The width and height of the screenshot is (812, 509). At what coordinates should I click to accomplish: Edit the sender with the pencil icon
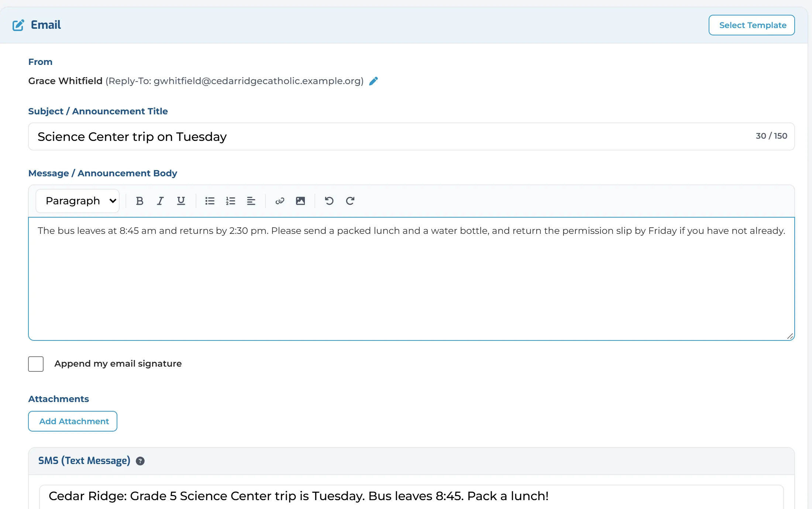[374, 81]
